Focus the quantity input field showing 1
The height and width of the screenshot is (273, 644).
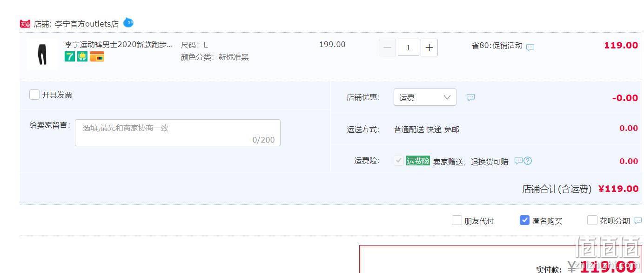click(408, 48)
